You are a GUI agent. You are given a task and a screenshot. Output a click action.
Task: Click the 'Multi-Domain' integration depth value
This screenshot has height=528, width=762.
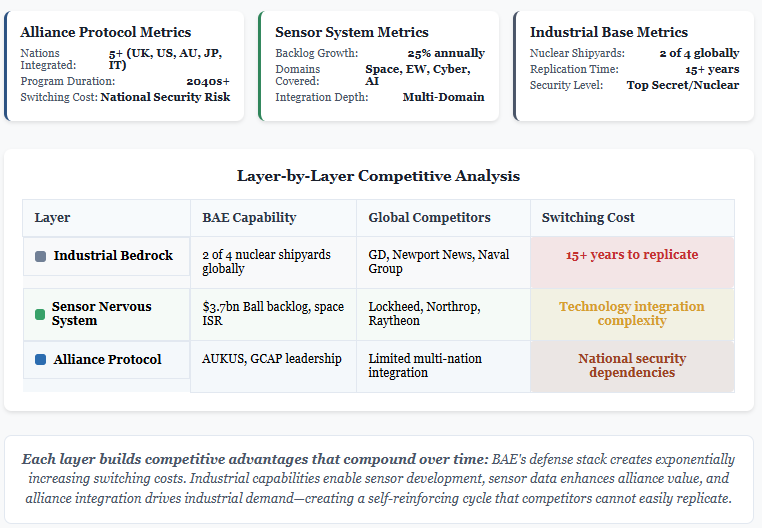[x=443, y=97]
